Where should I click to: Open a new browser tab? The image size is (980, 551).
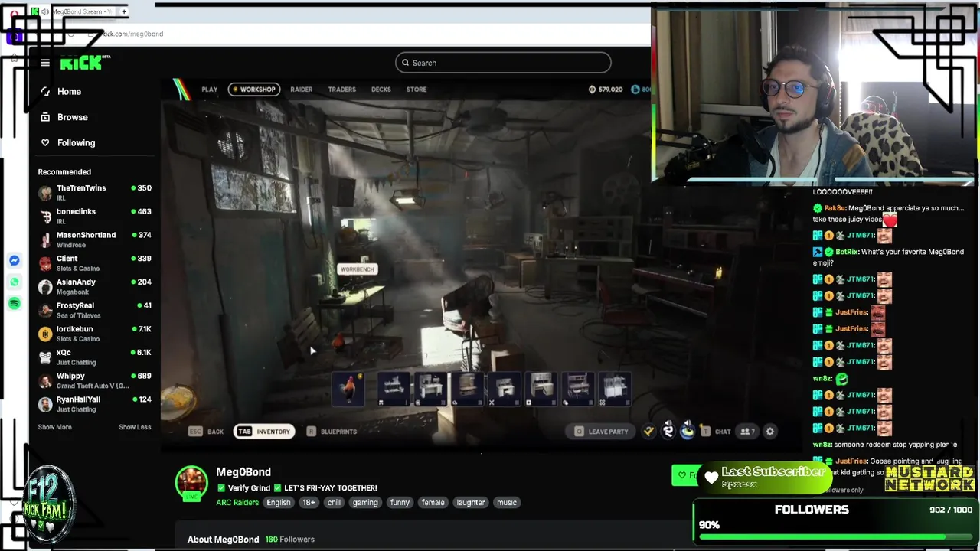[x=124, y=11]
